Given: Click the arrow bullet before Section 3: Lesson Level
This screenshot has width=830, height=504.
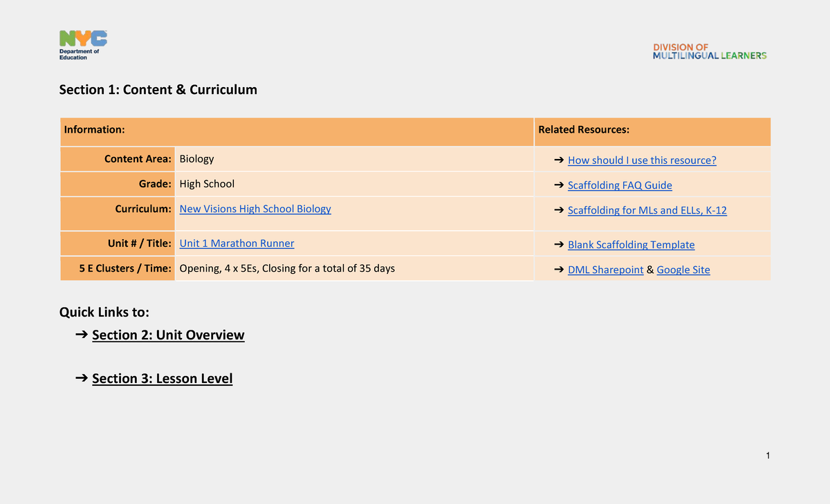Looking at the screenshot, I should (81, 379).
